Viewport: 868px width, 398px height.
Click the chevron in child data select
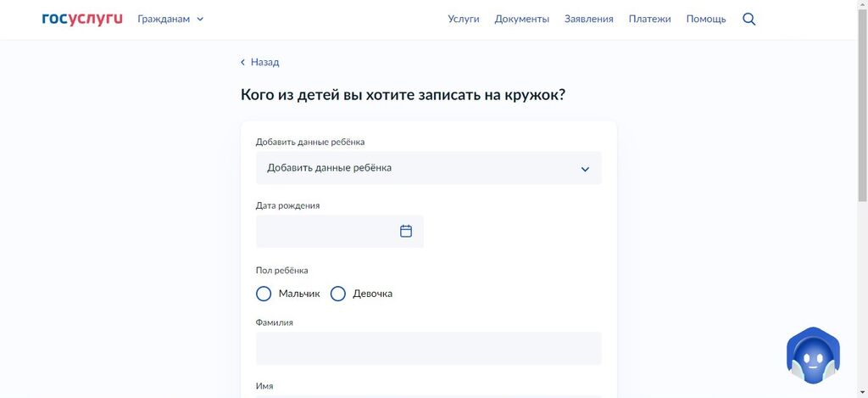(x=585, y=169)
